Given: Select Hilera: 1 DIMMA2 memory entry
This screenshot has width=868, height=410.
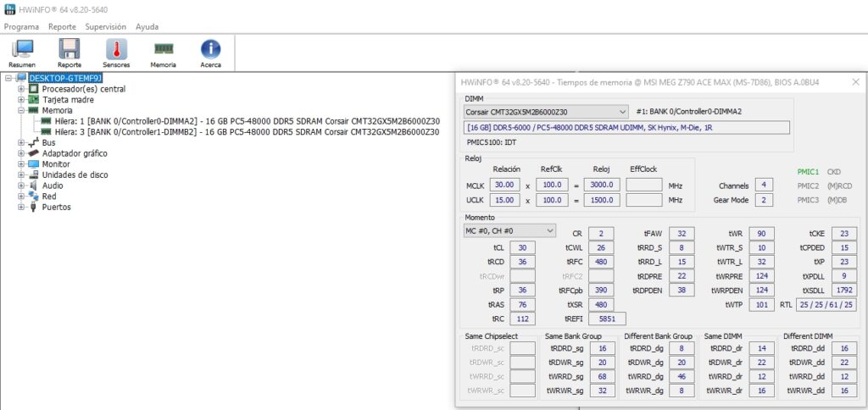Looking at the screenshot, I should click(x=248, y=121).
